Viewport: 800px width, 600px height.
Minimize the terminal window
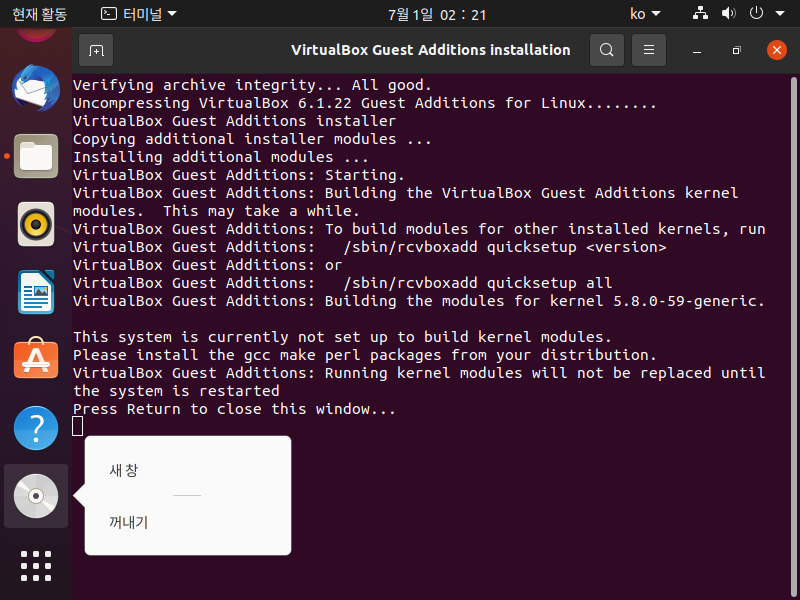[696, 51]
